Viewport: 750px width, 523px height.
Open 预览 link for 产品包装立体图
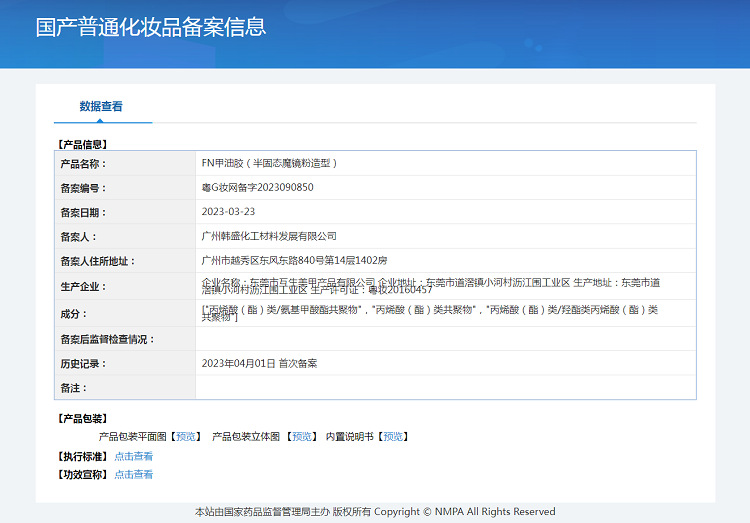301,436
